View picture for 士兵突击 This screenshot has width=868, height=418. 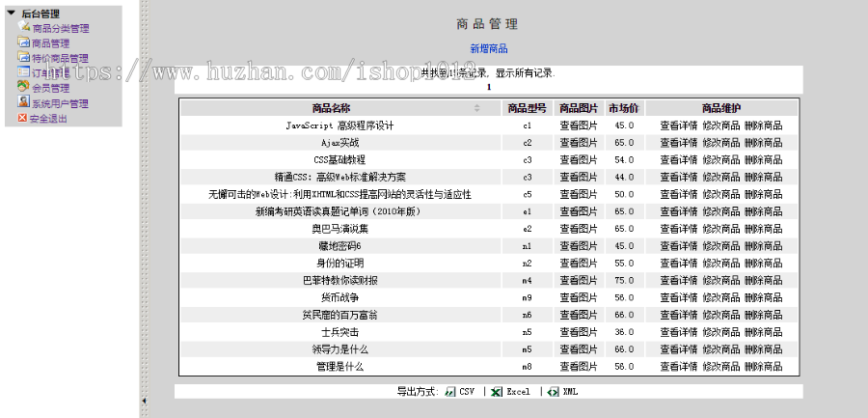579,332
